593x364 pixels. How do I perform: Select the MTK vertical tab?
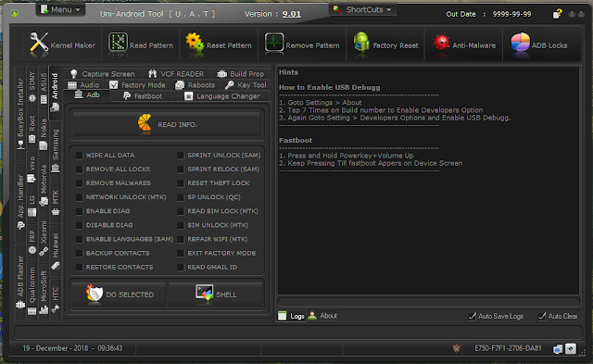pos(56,203)
